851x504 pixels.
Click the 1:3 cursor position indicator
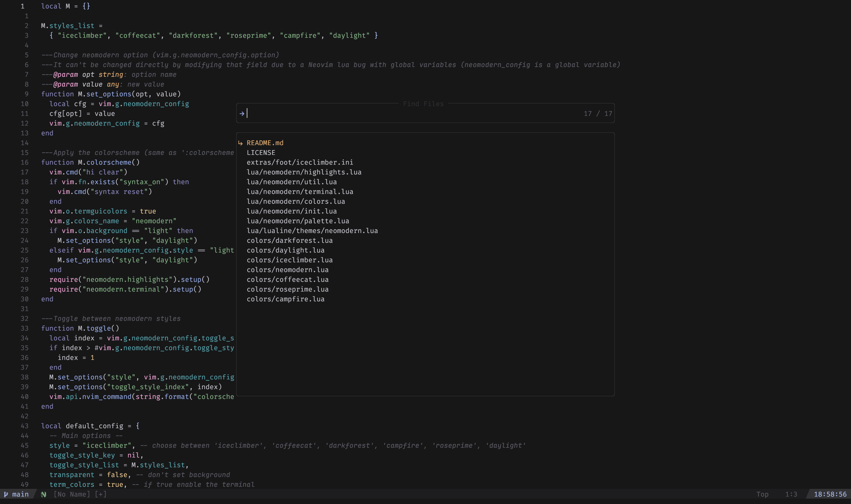click(791, 494)
